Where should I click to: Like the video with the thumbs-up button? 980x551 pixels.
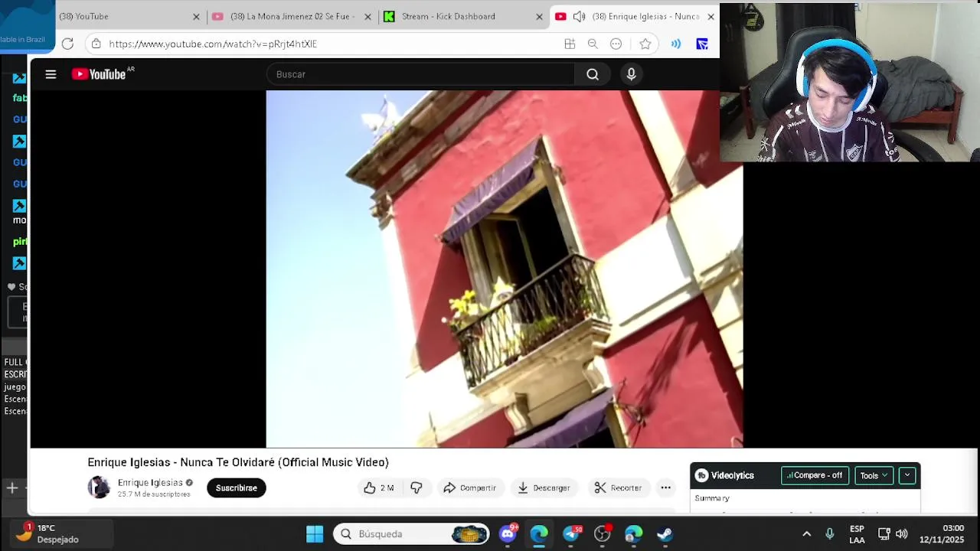pos(379,487)
